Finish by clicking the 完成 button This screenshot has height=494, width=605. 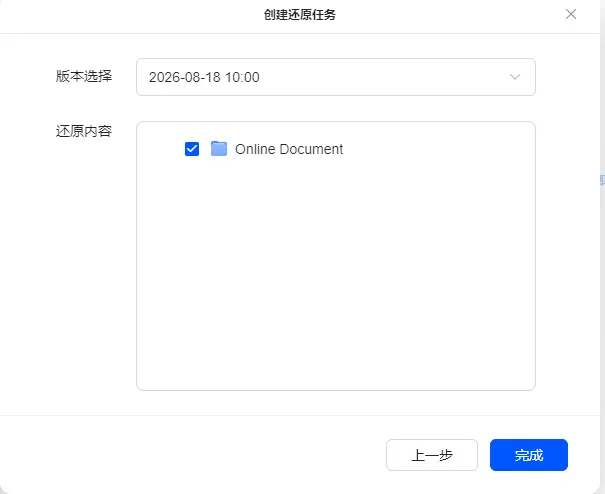pos(529,455)
